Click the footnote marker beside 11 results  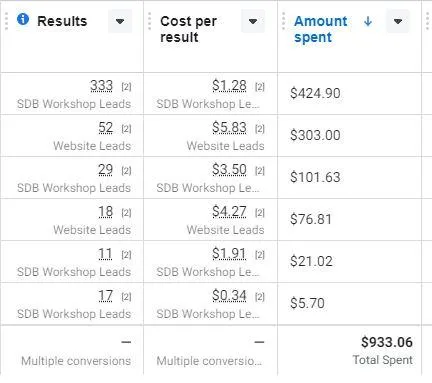(x=126, y=255)
